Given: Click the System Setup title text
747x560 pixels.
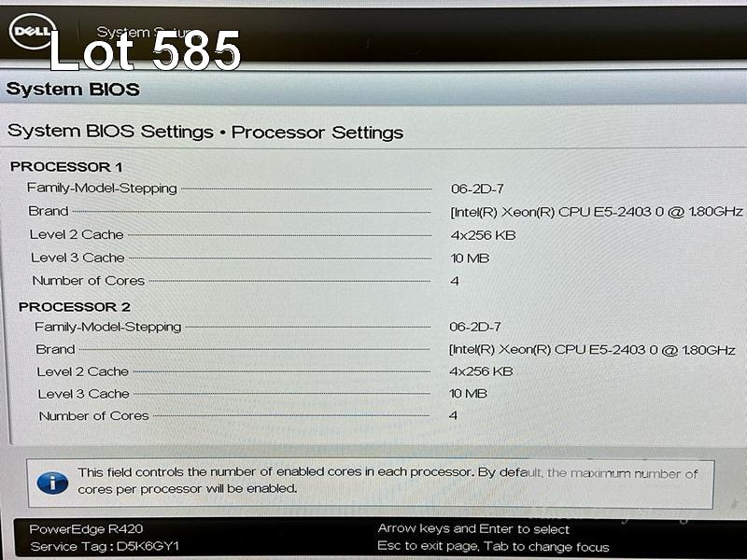Looking at the screenshot, I should [143, 33].
